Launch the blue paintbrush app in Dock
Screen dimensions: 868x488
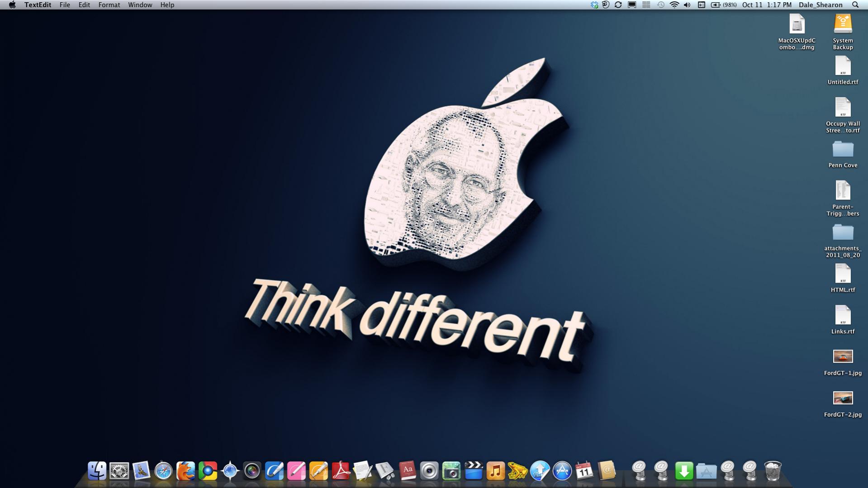(274, 471)
